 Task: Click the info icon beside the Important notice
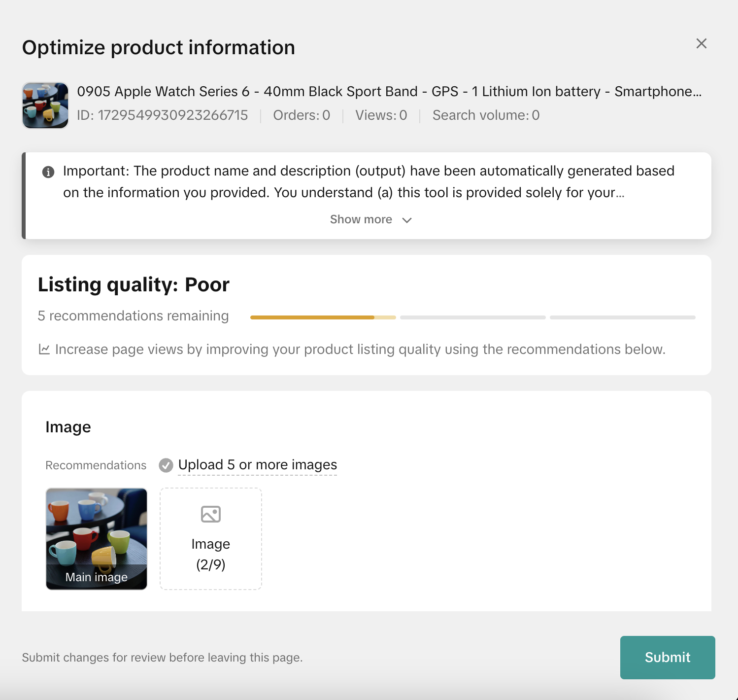(48, 172)
